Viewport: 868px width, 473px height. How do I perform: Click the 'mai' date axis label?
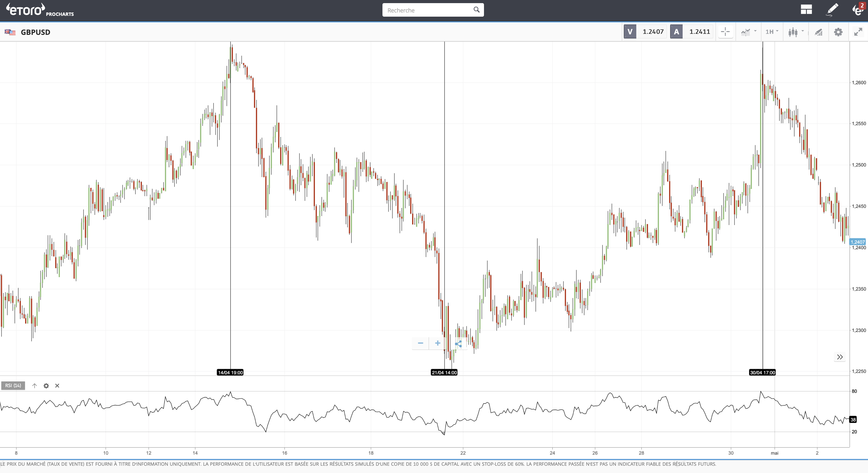tap(774, 453)
